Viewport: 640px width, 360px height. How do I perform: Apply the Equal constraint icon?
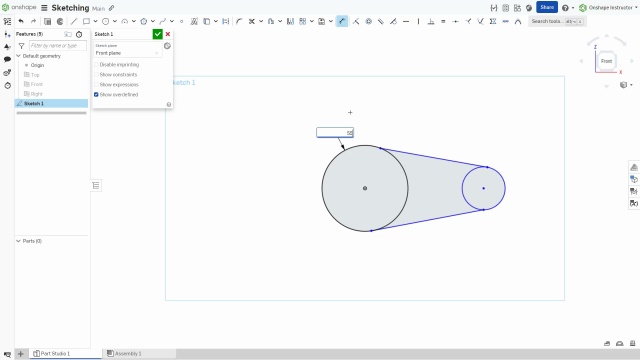coord(443,21)
